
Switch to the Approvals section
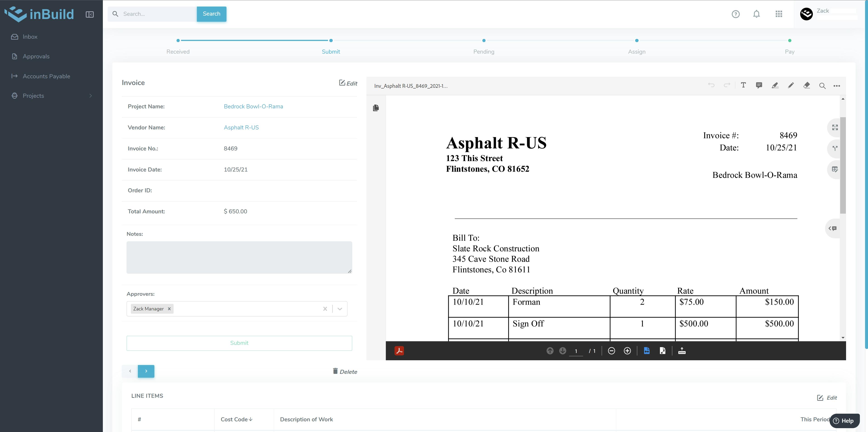pyautogui.click(x=36, y=56)
